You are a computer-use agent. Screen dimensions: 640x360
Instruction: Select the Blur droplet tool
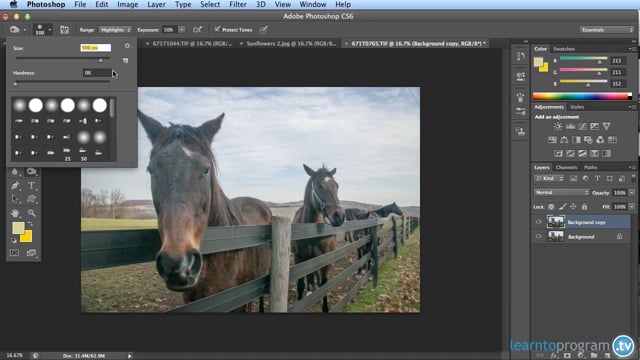click(x=15, y=172)
